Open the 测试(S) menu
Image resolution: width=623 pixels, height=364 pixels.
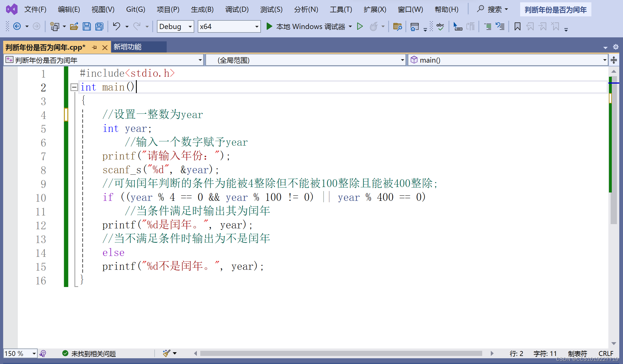(x=271, y=9)
